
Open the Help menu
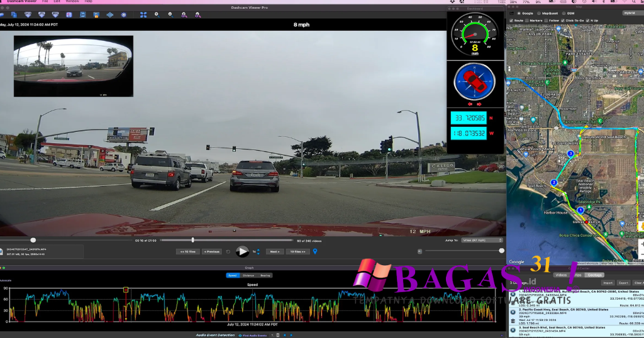click(88, 2)
